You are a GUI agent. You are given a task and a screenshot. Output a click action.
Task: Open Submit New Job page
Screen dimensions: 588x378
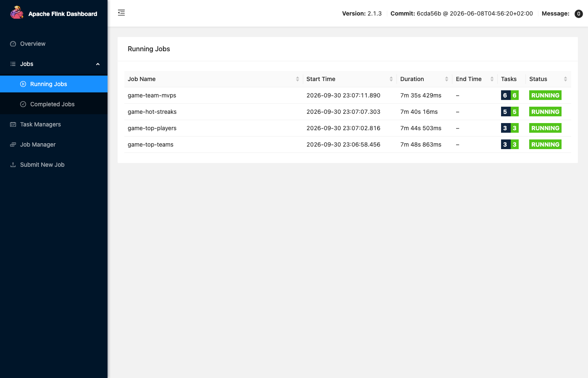pos(54,165)
